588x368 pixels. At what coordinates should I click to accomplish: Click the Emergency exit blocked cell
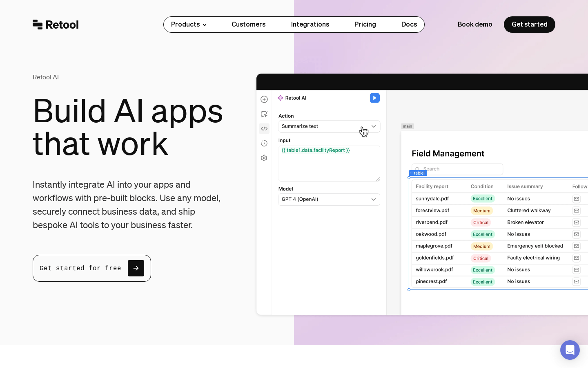point(535,246)
